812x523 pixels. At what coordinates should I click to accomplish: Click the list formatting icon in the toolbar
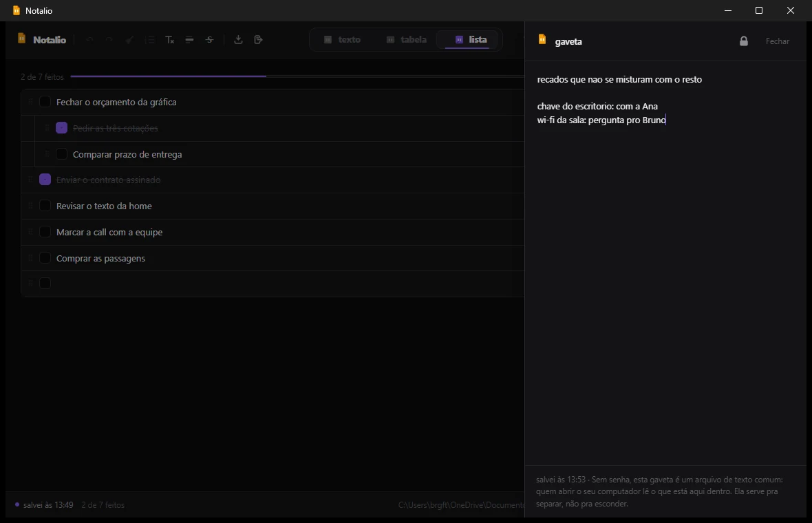click(x=150, y=40)
